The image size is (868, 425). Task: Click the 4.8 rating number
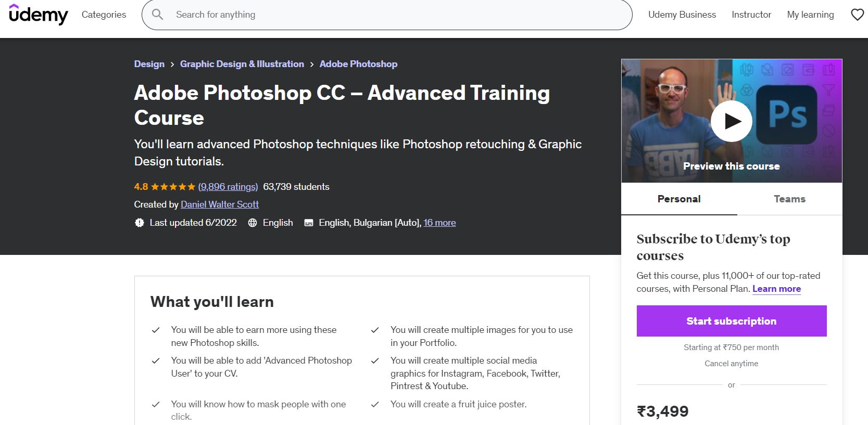pyautogui.click(x=141, y=187)
